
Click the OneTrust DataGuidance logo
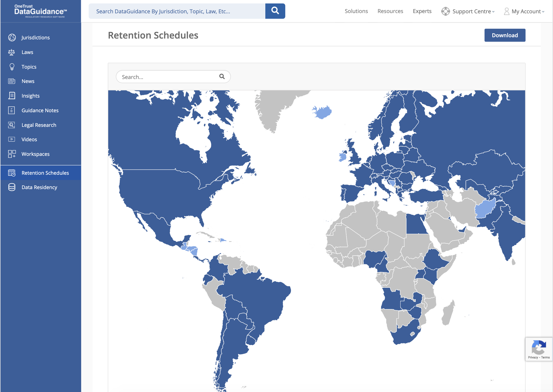[x=40, y=11]
